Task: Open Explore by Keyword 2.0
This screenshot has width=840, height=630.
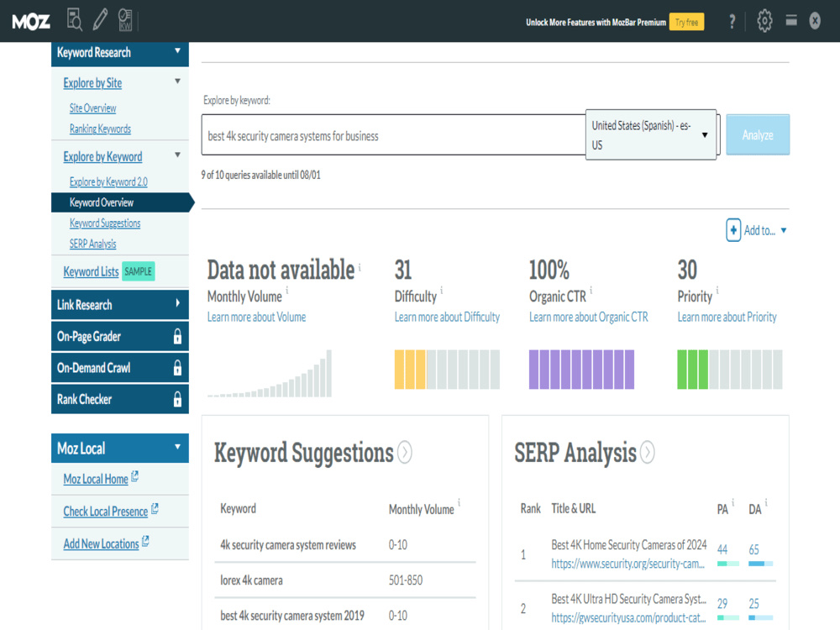Action: tap(108, 182)
